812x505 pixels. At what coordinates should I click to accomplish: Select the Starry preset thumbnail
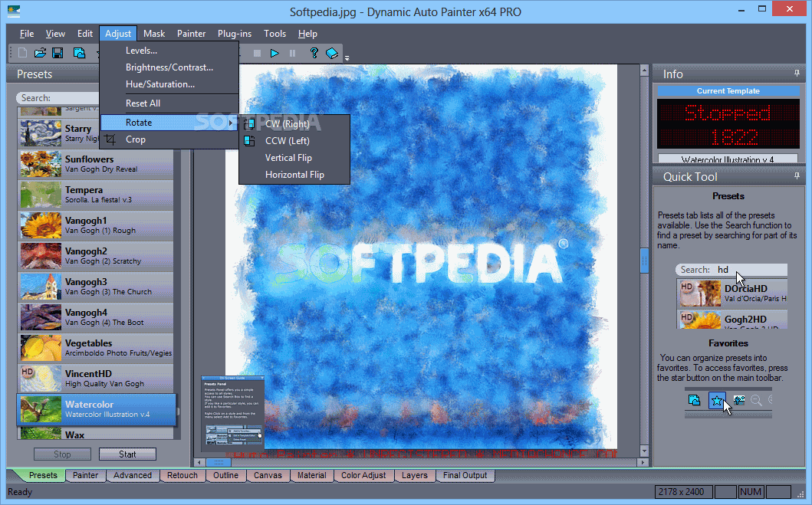[x=41, y=133]
